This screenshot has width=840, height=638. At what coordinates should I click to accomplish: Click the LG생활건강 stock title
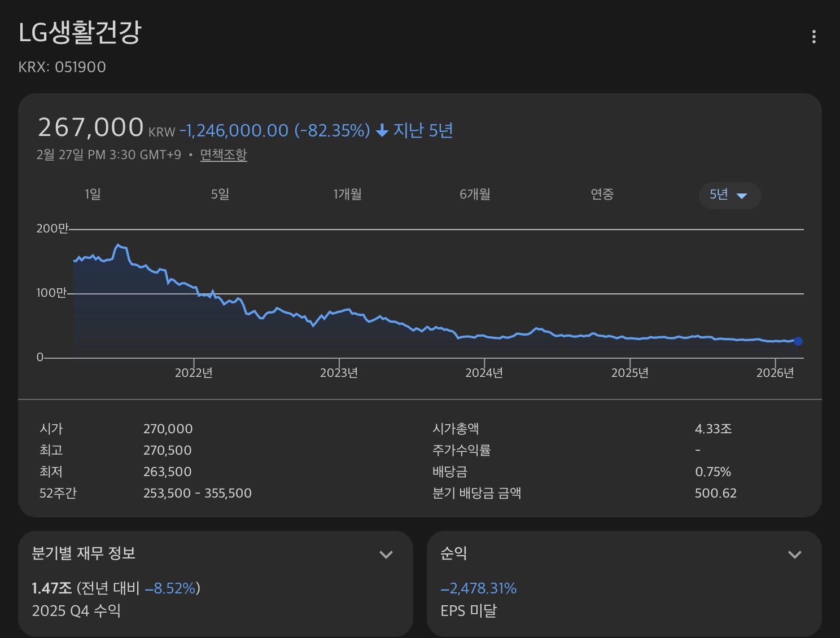click(80, 32)
